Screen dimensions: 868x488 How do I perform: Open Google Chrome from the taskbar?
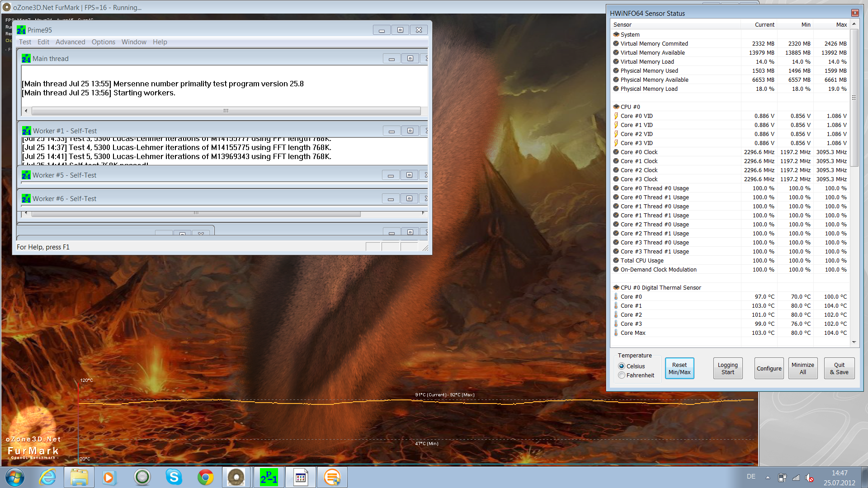205,477
